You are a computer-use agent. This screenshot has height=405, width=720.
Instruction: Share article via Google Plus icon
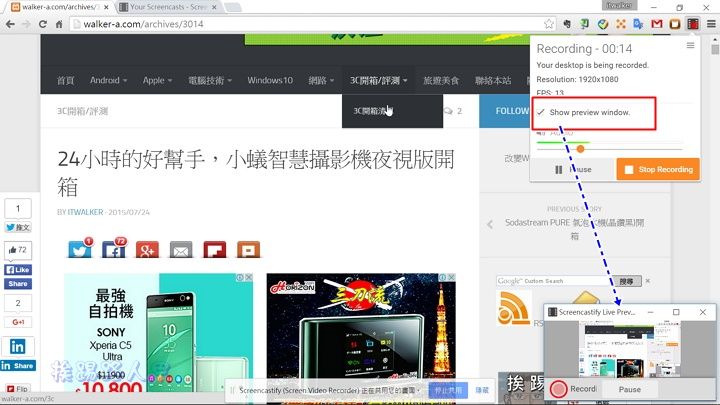[147, 249]
